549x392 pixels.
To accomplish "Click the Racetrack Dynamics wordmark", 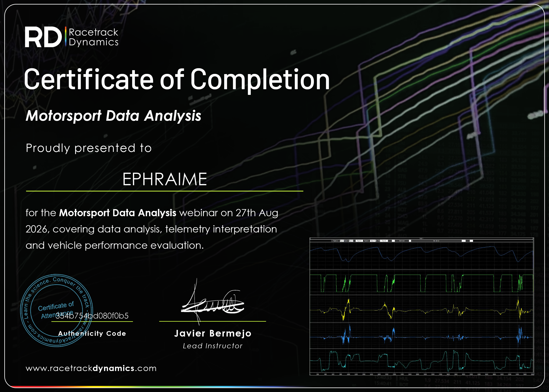I will point(94,37).
